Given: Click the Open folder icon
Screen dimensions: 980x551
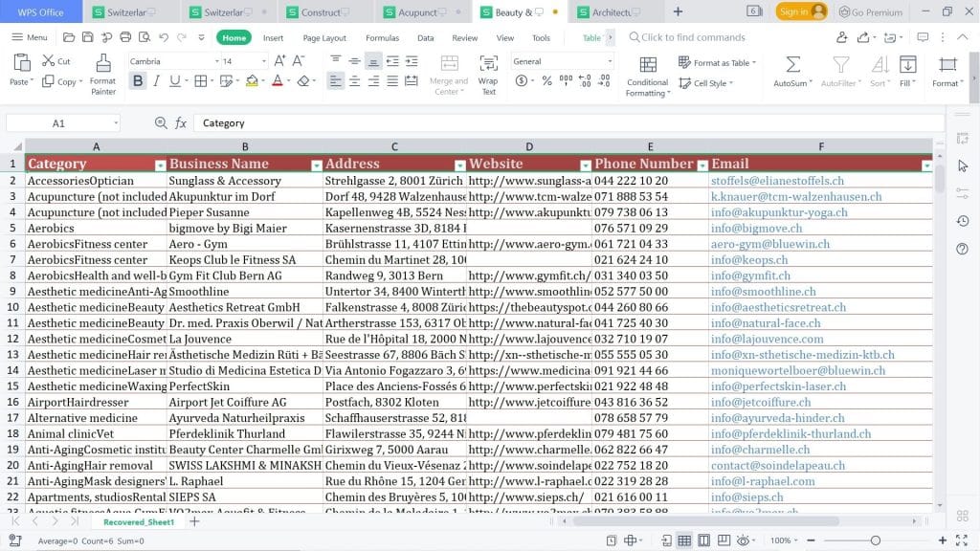Looking at the screenshot, I should pyautogui.click(x=69, y=37).
